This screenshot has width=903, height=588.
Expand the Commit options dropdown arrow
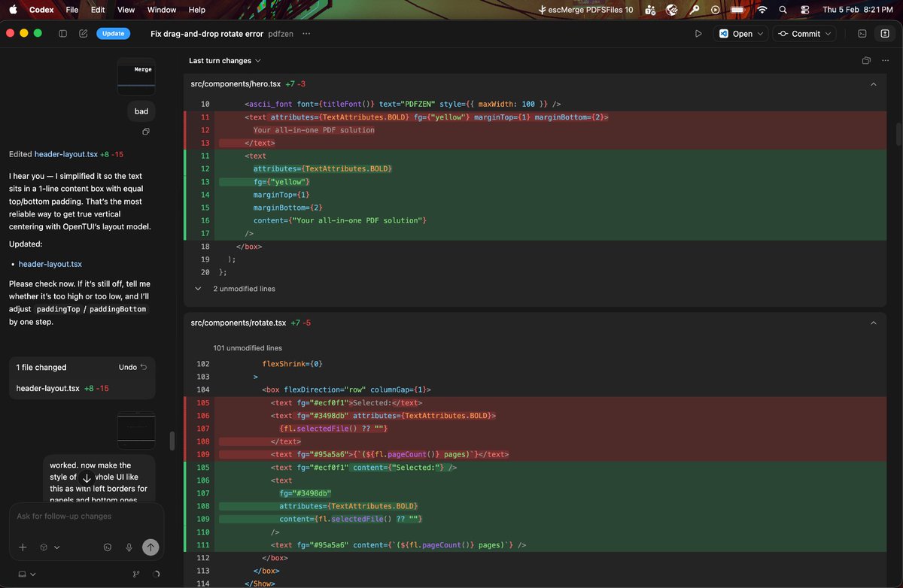(x=829, y=34)
